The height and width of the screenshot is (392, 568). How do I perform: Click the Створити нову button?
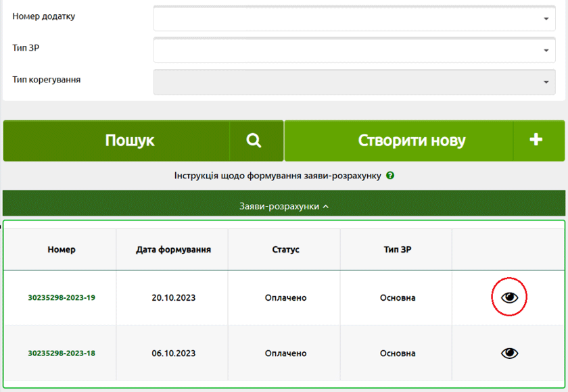click(x=411, y=141)
